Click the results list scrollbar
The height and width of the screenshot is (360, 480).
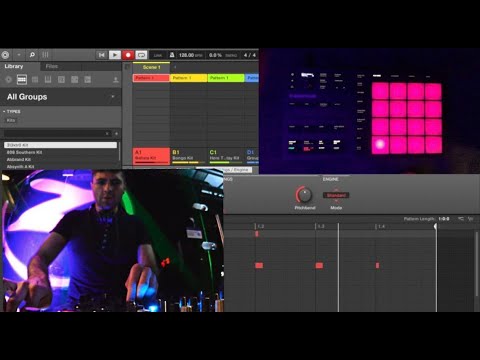[119, 152]
